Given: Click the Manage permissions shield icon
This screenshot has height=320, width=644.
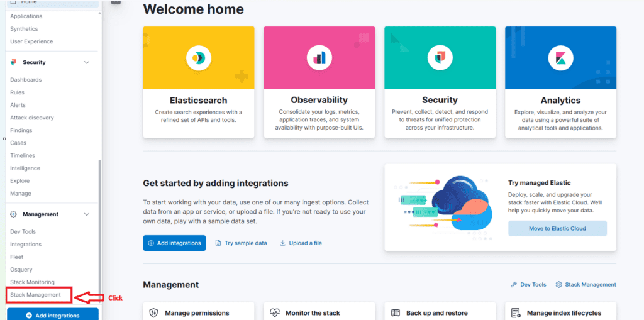Looking at the screenshot, I should (153, 312).
